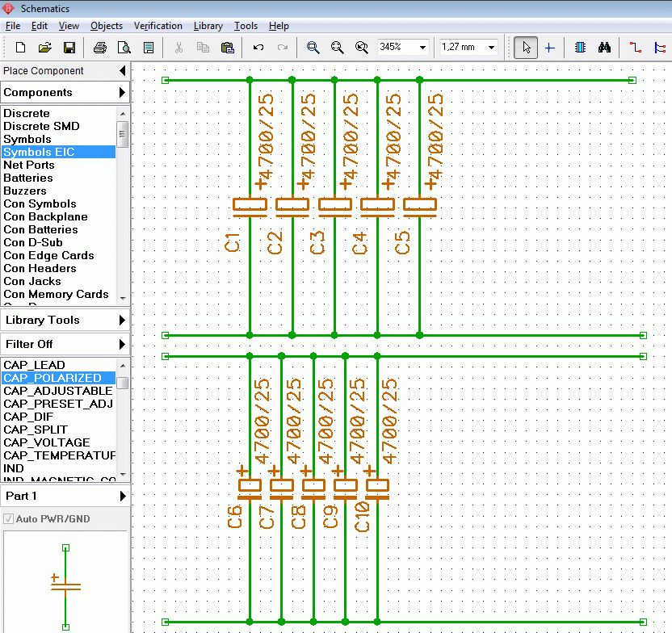
Task: Click the New file icon
Action: [21, 48]
